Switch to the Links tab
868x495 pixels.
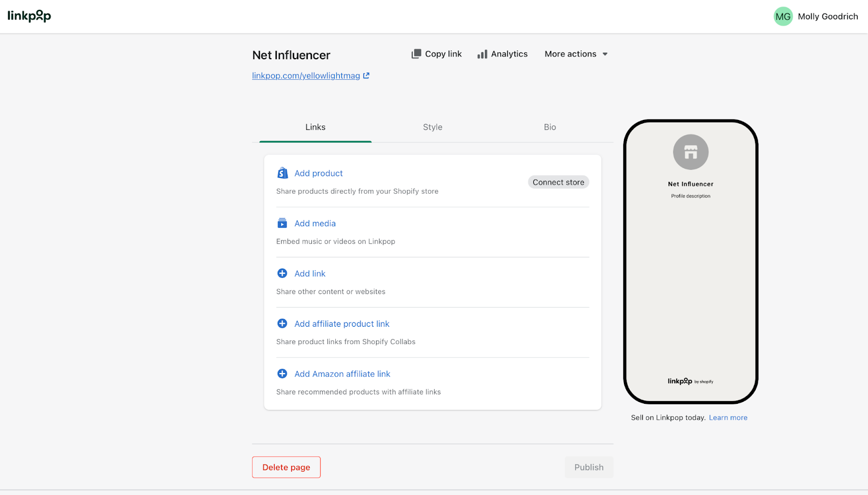point(315,127)
